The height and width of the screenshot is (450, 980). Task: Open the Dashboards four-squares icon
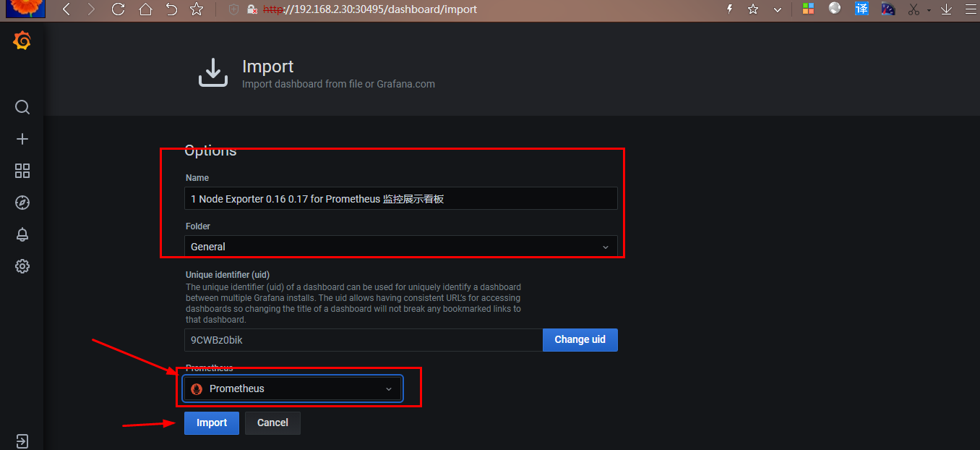pyautogui.click(x=22, y=171)
